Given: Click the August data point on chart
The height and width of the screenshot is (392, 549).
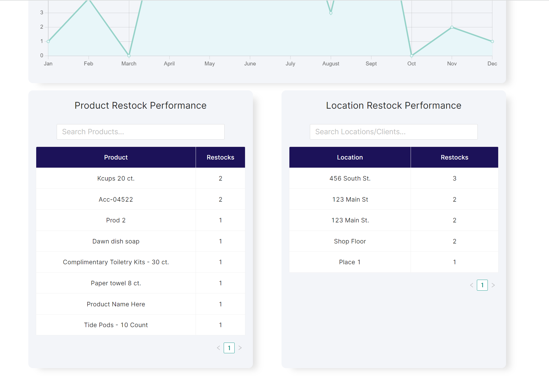Looking at the screenshot, I should [x=331, y=13].
